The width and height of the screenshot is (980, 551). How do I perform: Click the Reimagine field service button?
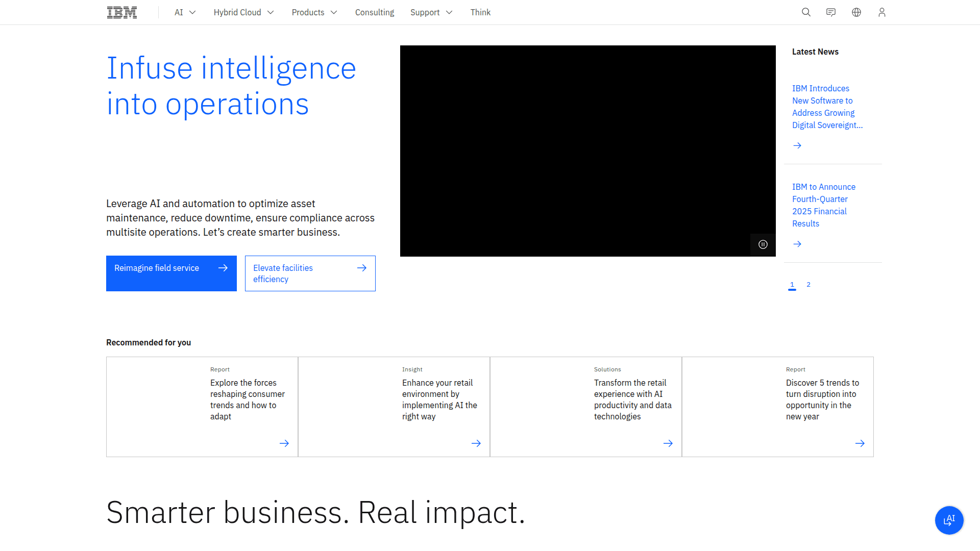click(171, 273)
